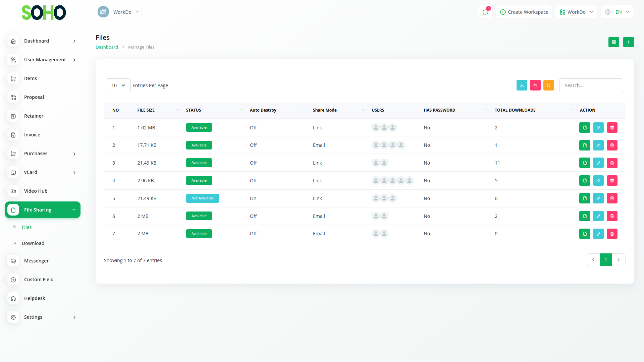Click the orange refresh icon button
Viewport: 644px width, 362px height.
point(548,85)
